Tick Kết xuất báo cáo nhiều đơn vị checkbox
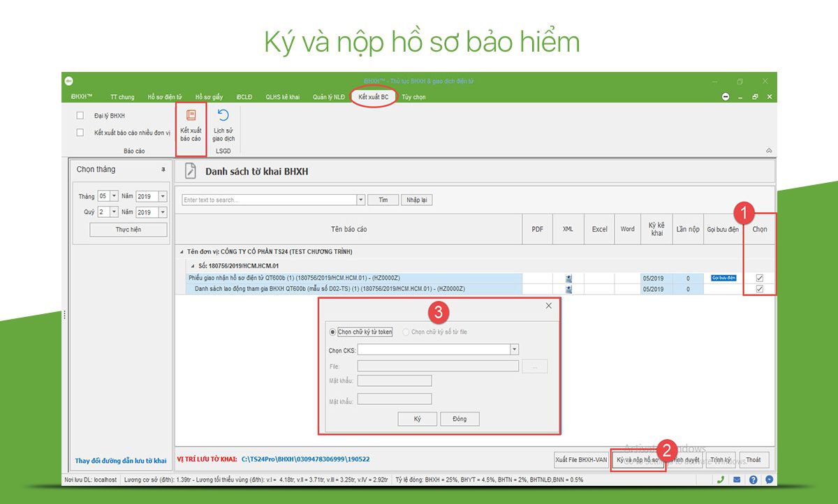The image size is (838, 504). tap(80, 133)
